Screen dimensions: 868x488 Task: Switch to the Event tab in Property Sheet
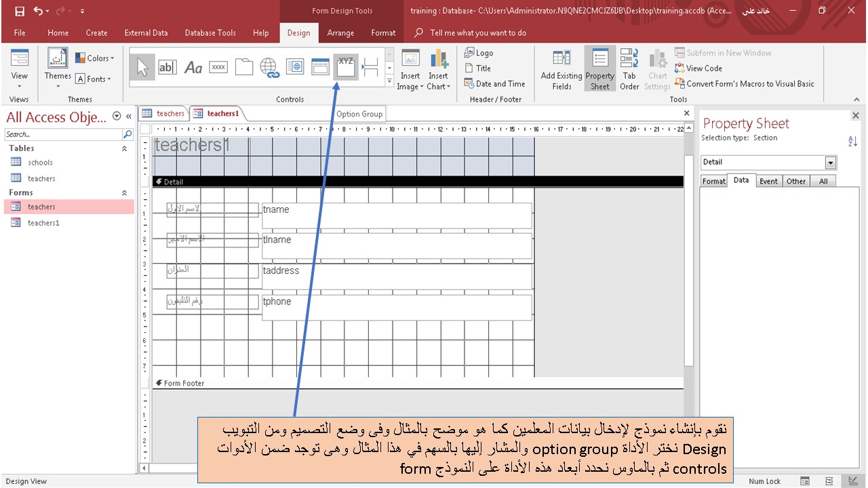(x=768, y=181)
